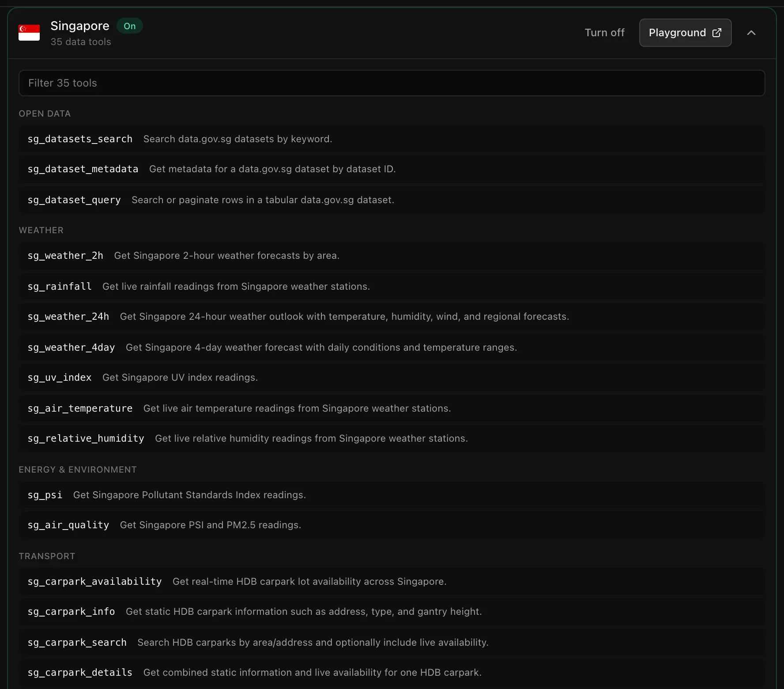Select the sg_uv_index tool

[x=392, y=378]
